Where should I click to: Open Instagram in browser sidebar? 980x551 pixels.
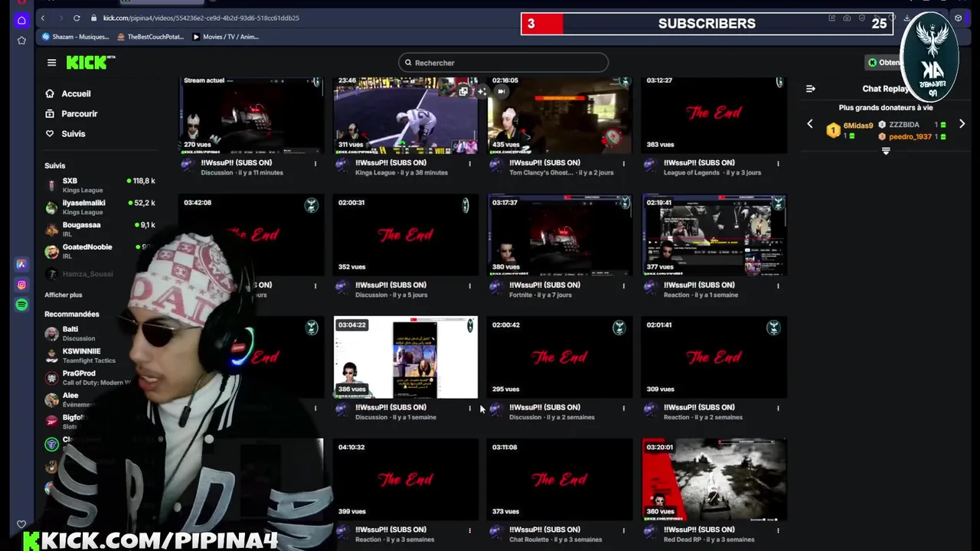coord(21,285)
